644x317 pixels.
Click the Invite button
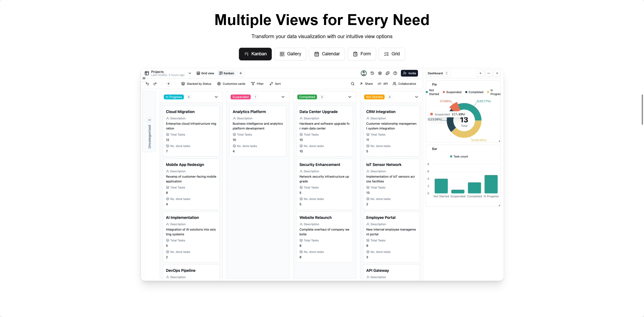point(409,73)
